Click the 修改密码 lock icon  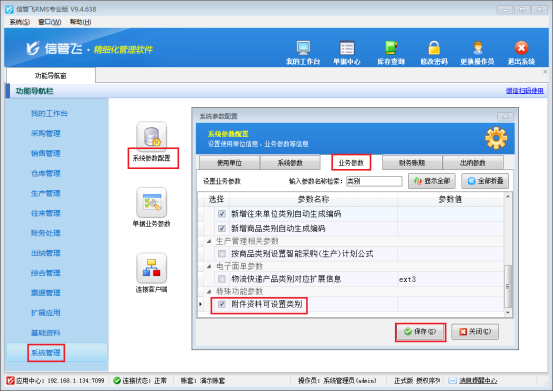tap(434, 48)
